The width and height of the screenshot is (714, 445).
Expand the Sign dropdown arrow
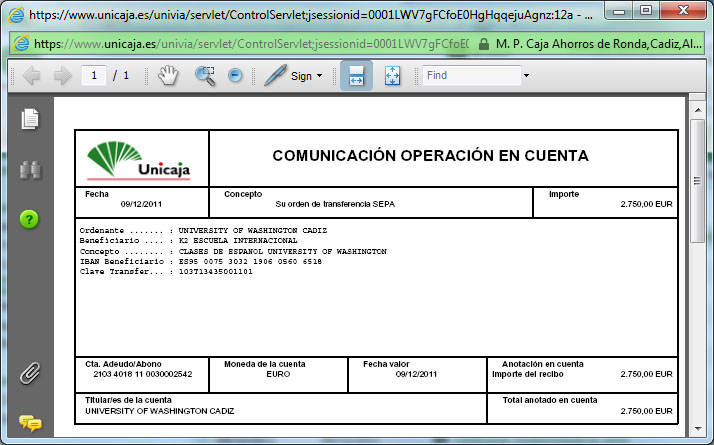click(319, 76)
